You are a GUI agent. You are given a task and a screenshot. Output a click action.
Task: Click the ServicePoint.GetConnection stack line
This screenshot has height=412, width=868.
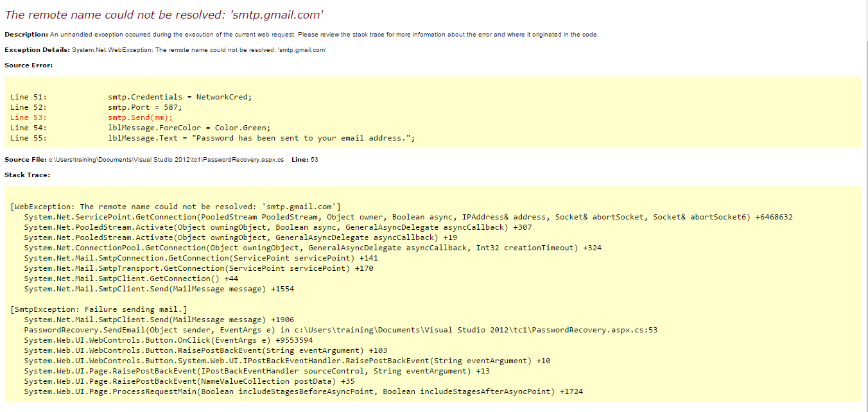point(408,217)
